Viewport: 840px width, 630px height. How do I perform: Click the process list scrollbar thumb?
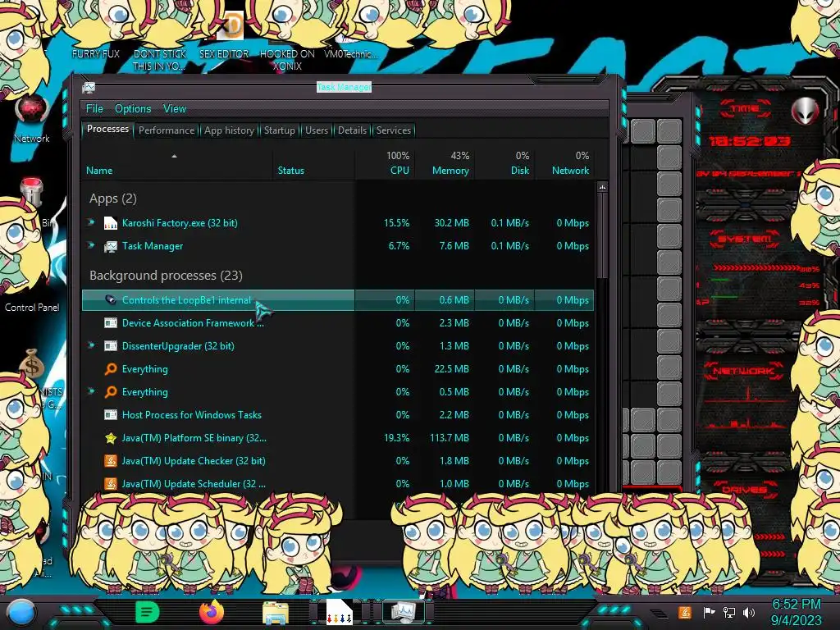point(602,235)
